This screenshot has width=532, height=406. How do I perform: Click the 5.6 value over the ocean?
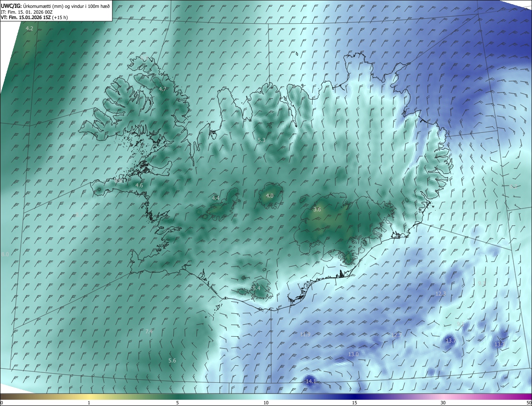tap(172, 360)
